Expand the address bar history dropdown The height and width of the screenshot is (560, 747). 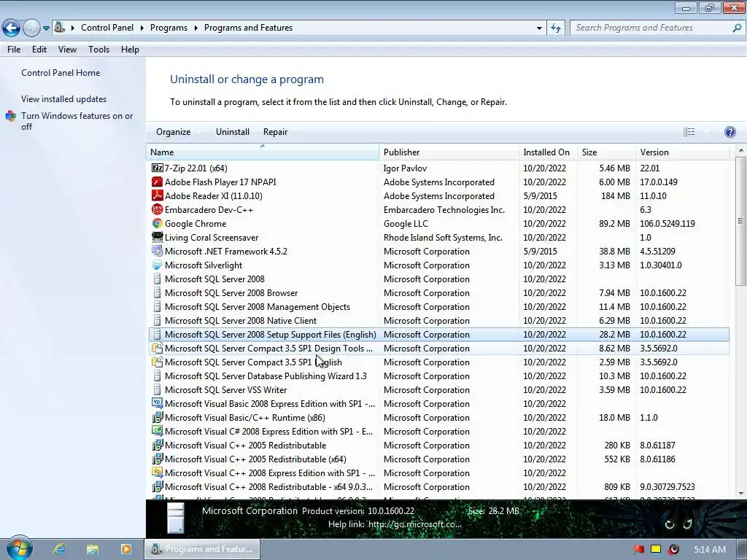pos(539,28)
